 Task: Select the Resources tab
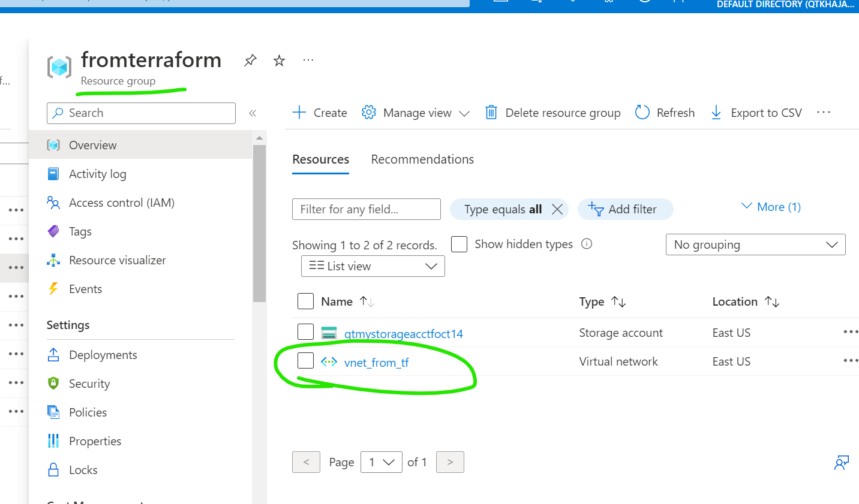tap(321, 159)
